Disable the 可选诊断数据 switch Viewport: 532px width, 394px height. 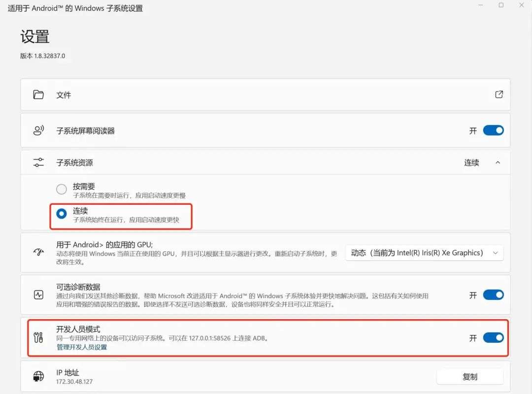[x=493, y=295]
